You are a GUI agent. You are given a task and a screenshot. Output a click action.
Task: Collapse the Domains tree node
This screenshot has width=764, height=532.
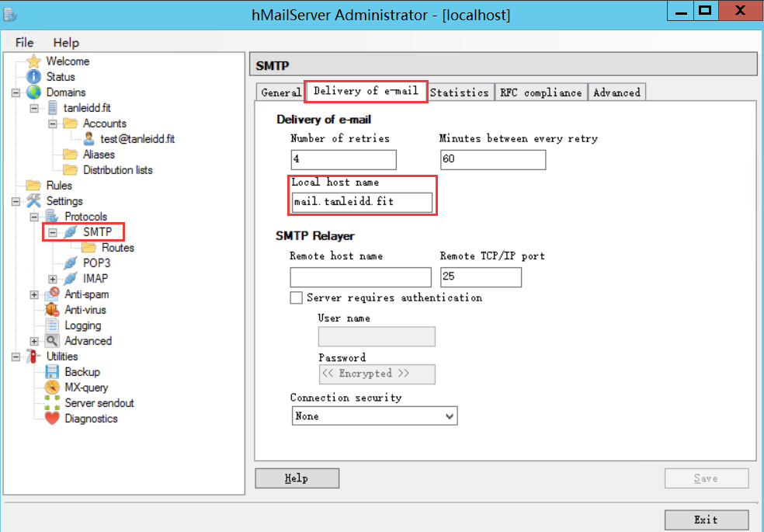[16, 92]
